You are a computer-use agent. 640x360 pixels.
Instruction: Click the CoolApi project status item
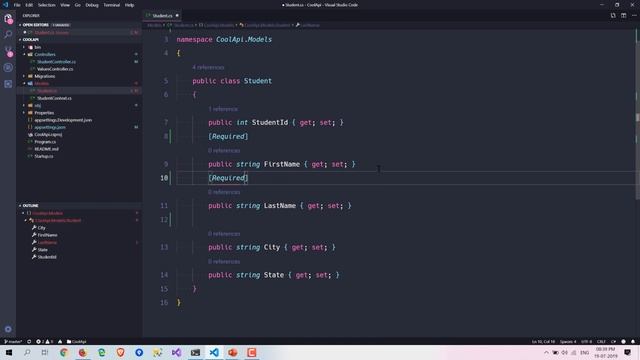point(76,342)
